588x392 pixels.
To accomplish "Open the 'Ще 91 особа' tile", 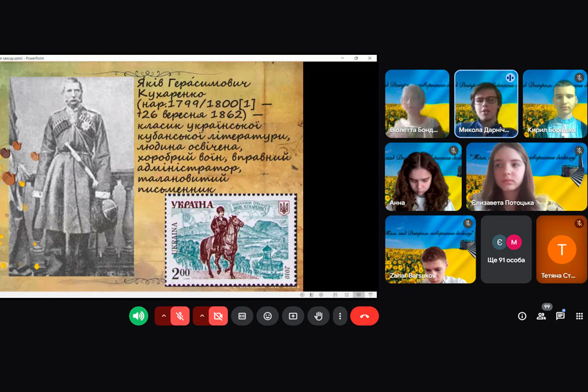I will 506,249.
